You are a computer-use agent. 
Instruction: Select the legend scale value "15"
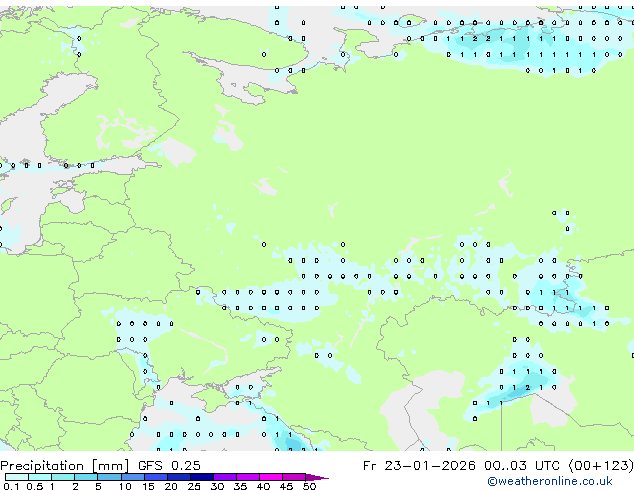(148, 486)
